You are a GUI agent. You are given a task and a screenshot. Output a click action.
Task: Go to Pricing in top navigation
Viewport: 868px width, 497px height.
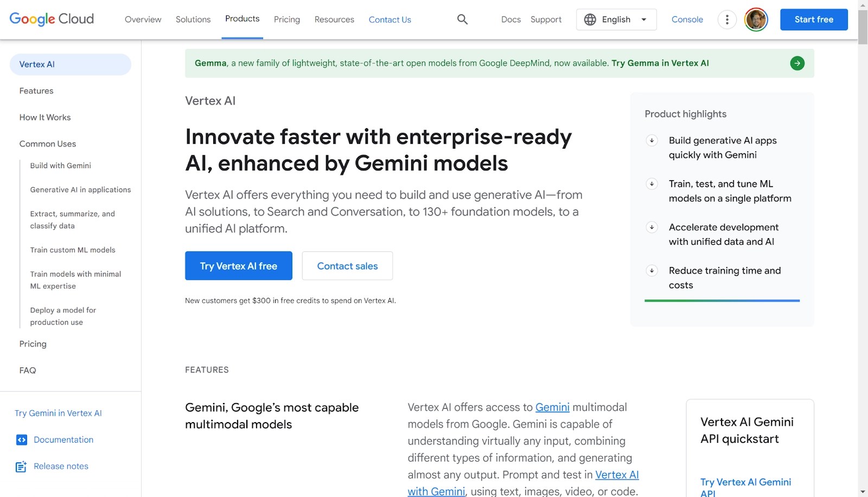click(x=287, y=20)
